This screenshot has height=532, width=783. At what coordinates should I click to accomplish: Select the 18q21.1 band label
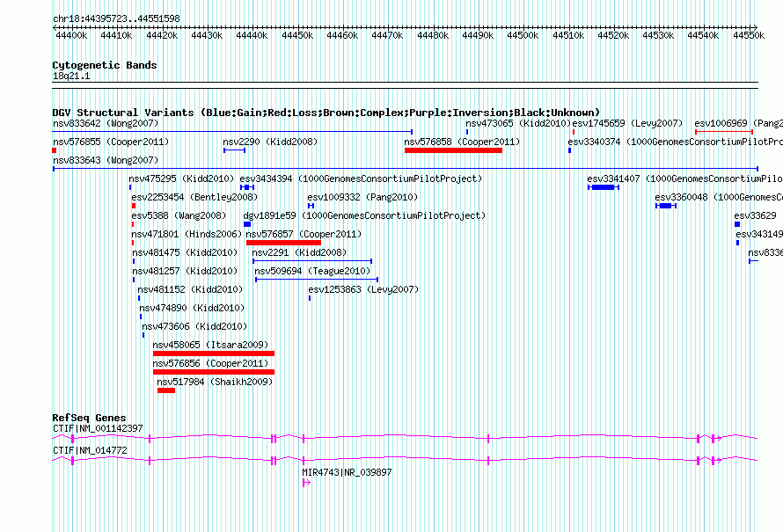tap(71, 76)
